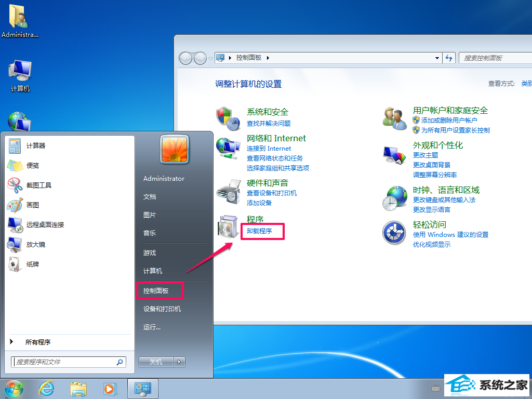Go back in Control Panel window
This screenshot has width=532, height=399.
coord(185,58)
